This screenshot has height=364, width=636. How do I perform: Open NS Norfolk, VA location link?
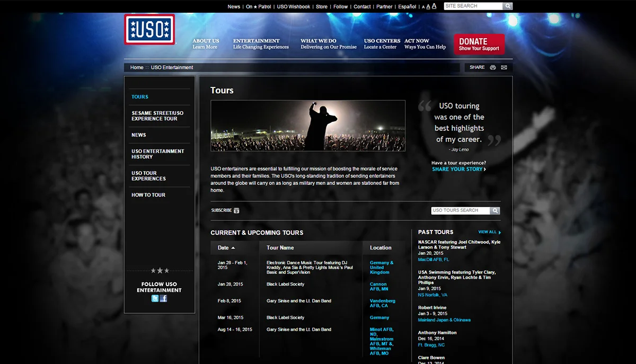click(x=432, y=295)
